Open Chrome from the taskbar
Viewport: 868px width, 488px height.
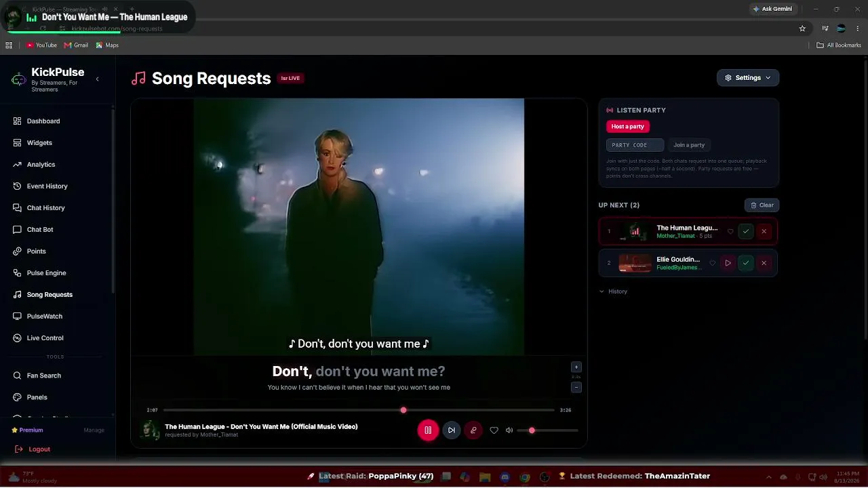coord(525,477)
